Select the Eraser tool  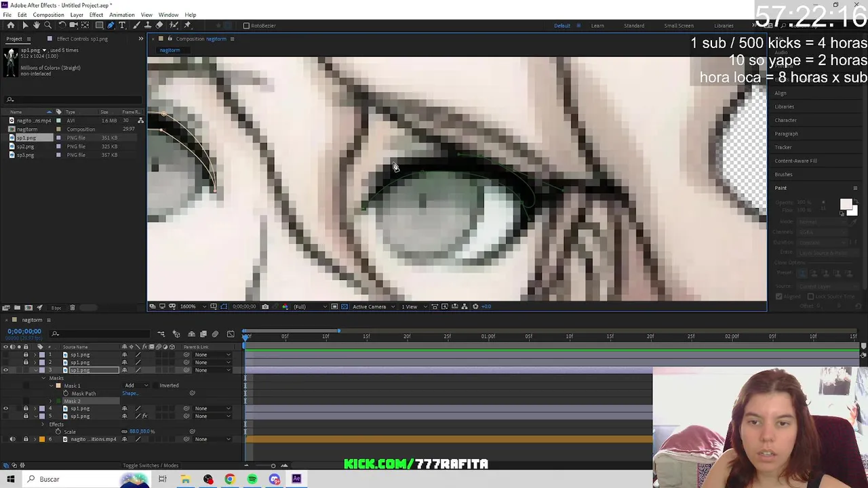[159, 25]
